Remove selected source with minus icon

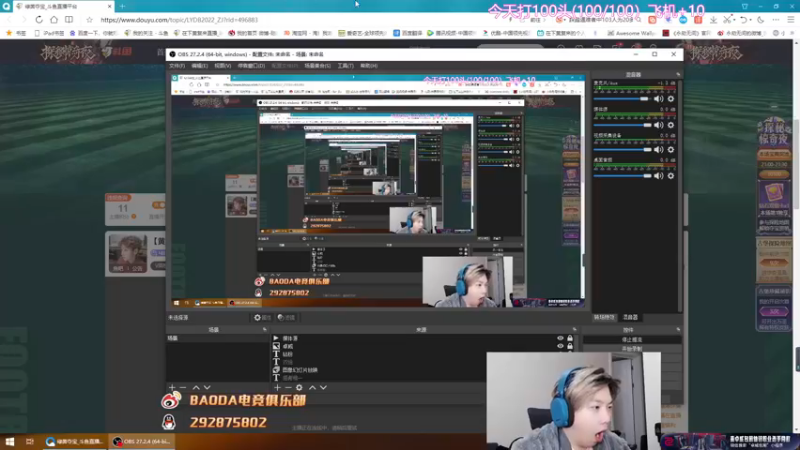click(288, 388)
